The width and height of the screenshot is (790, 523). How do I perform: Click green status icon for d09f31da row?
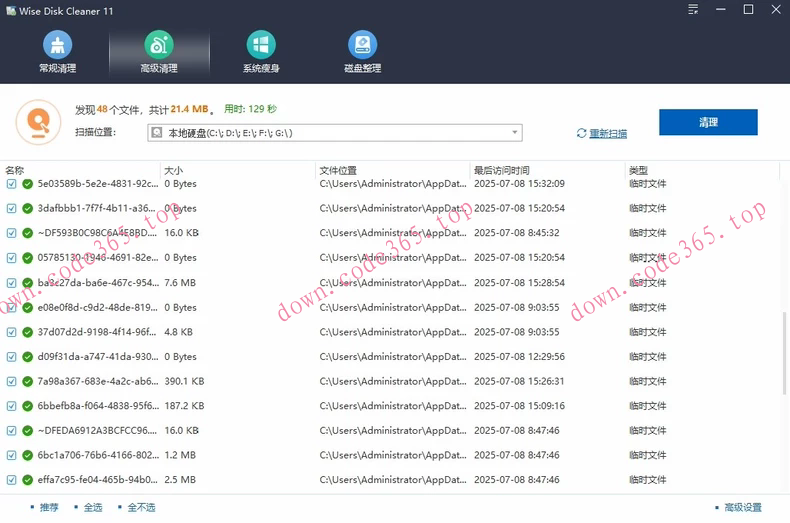[x=28, y=357]
